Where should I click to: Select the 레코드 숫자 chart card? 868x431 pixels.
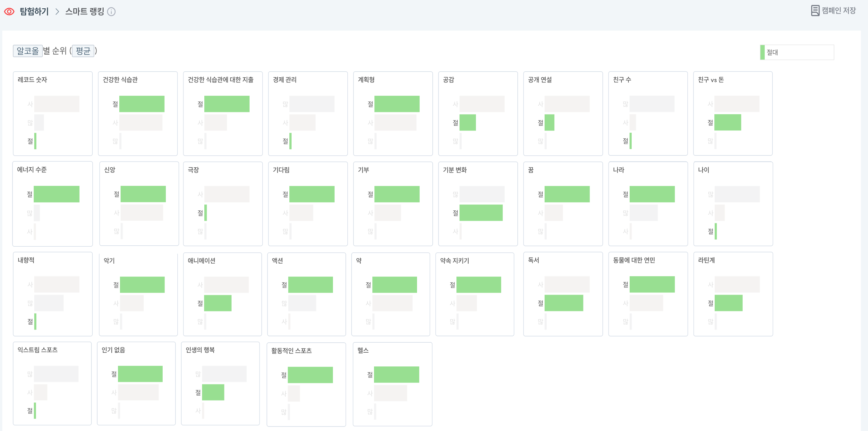click(x=53, y=113)
